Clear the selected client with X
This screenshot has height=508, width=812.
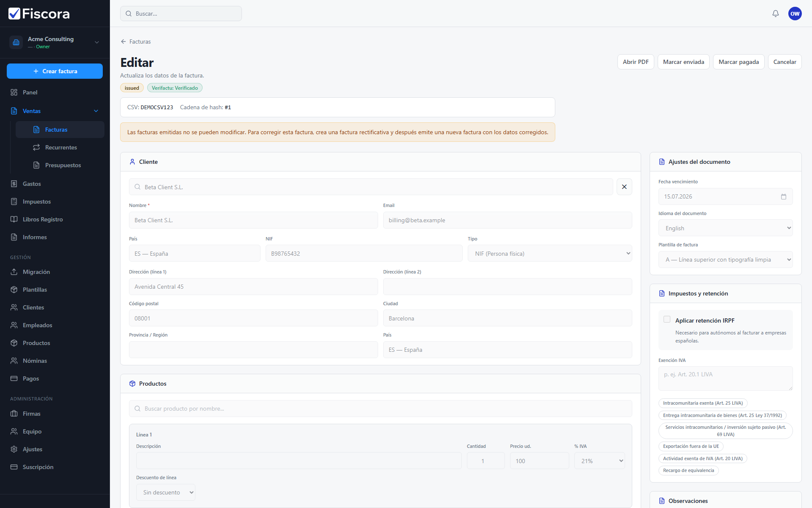(624, 187)
